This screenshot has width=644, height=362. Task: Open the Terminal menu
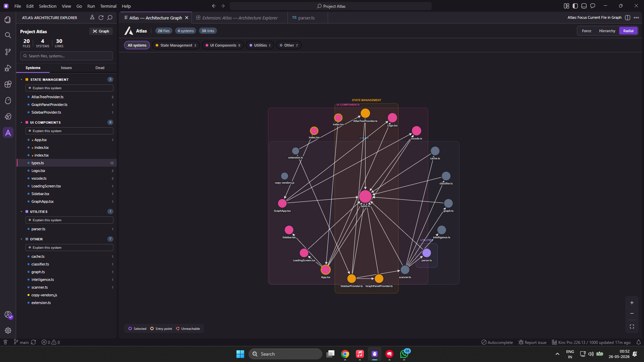108,6
